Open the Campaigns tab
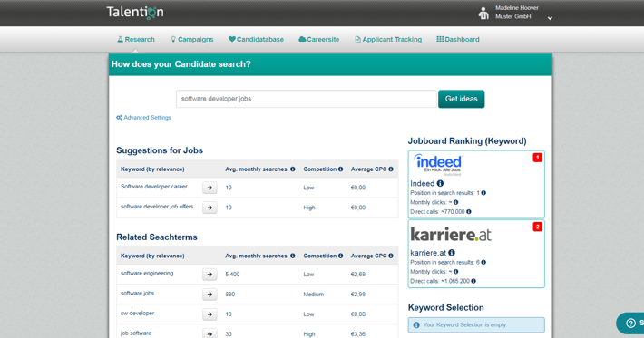Viewport: 644px width, 338px height. [191, 39]
